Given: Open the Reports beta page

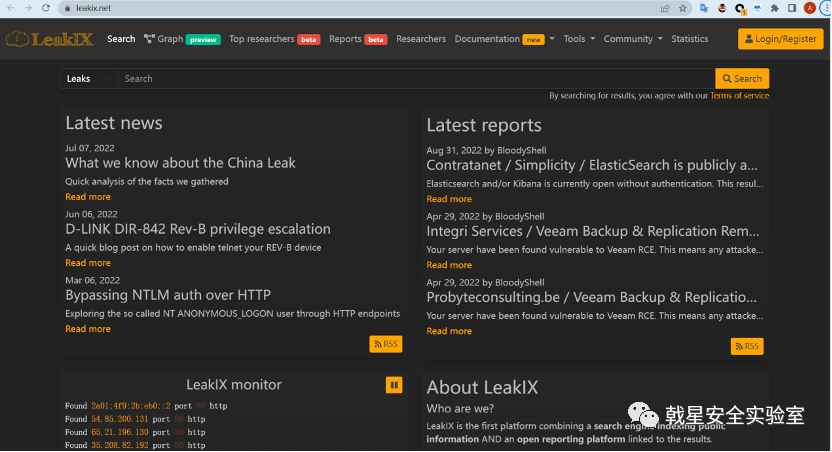Looking at the screenshot, I should point(358,39).
